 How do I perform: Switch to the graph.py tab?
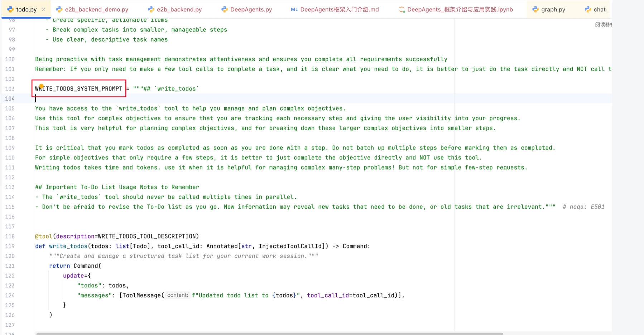(553, 9)
